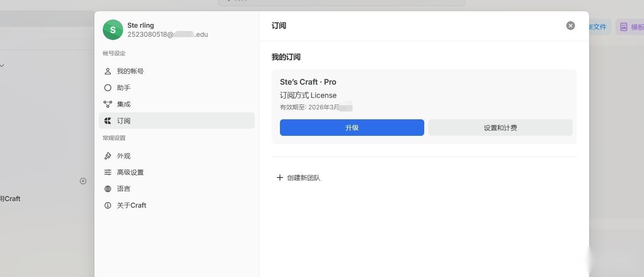Click the circled plus icon in background sidebar
The width and height of the screenshot is (644, 277).
point(83,181)
